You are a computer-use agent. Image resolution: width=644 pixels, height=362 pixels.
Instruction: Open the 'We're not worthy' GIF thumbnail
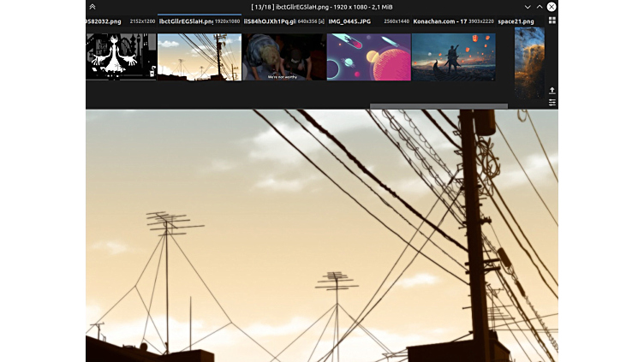[x=283, y=56]
